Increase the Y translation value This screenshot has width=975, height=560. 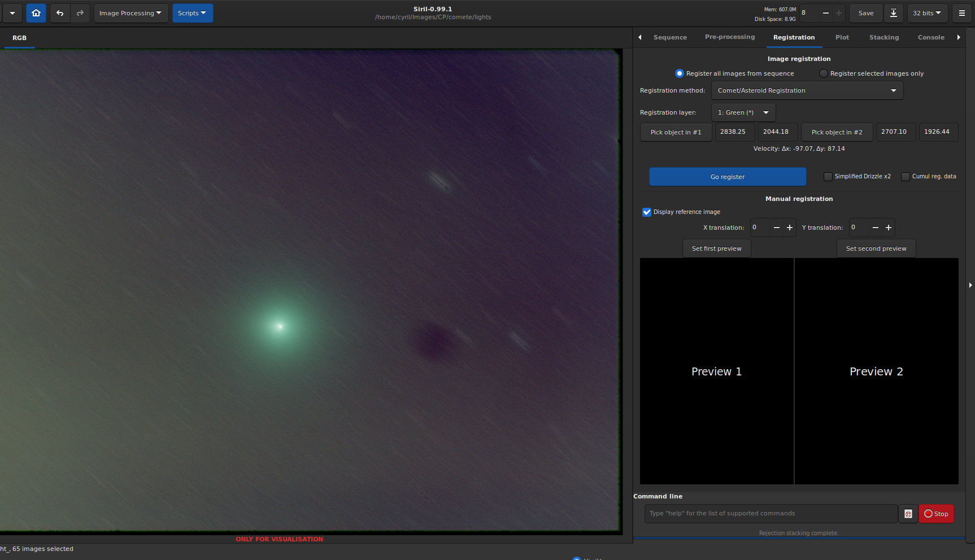[889, 228]
